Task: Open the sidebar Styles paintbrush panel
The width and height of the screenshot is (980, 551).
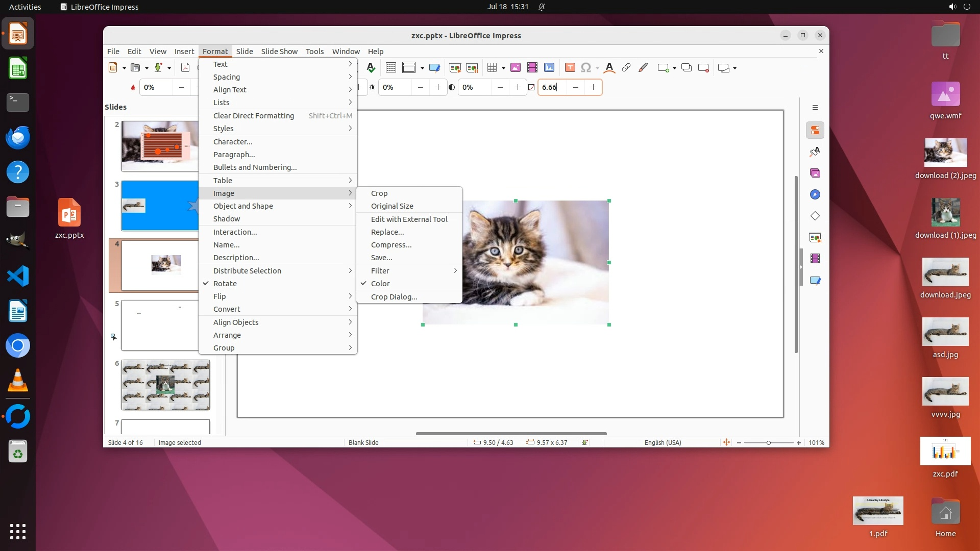Action: pos(815,152)
